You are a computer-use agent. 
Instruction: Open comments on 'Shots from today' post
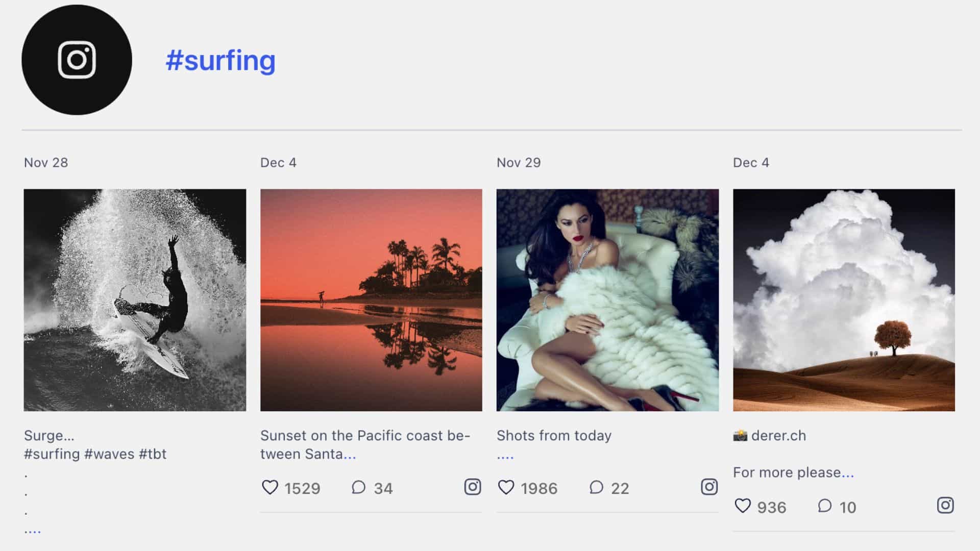coord(596,488)
